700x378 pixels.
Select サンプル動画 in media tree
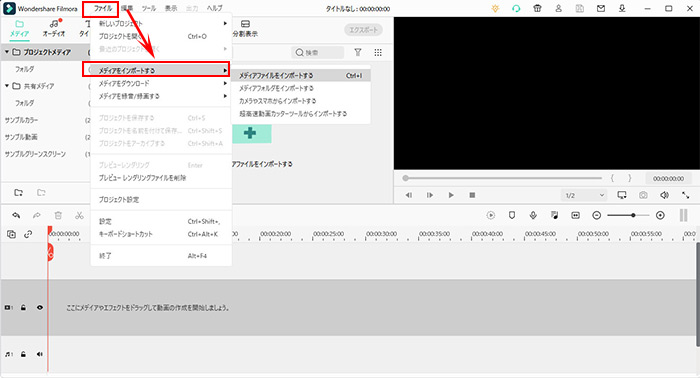[21, 137]
